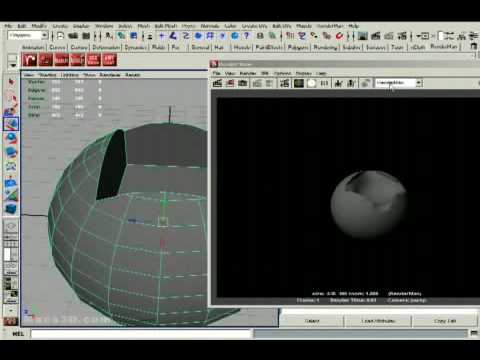
Task: Open the shelf options arrow menu
Action: click(x=12, y=65)
